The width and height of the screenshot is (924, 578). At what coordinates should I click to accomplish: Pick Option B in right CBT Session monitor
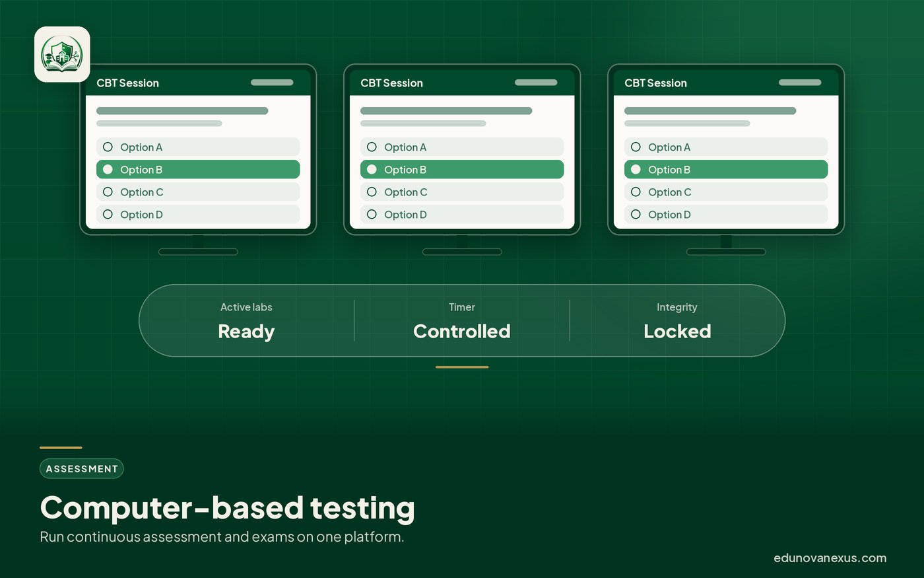726,170
